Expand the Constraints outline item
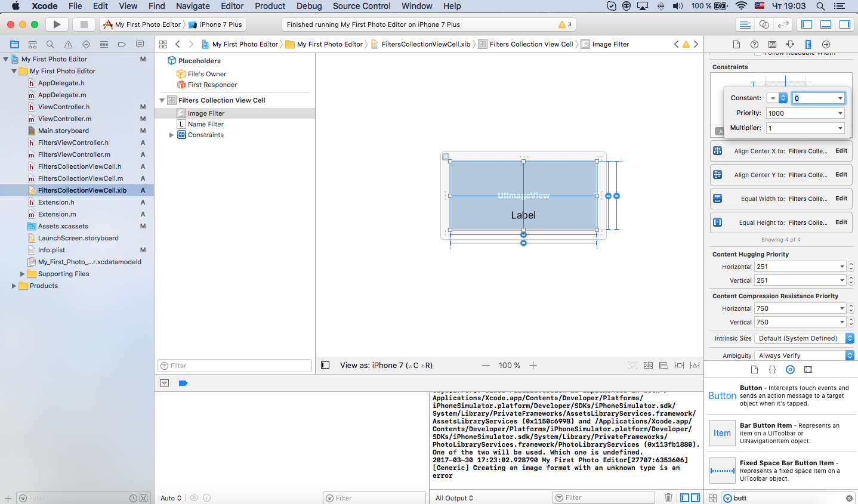 coord(171,135)
